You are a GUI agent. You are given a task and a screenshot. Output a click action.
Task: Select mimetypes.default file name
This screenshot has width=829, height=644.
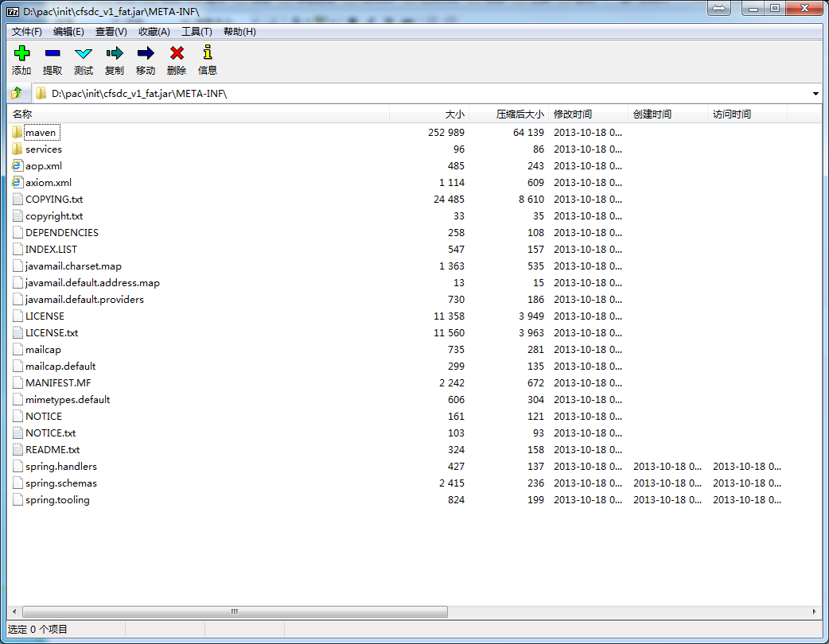click(x=68, y=400)
